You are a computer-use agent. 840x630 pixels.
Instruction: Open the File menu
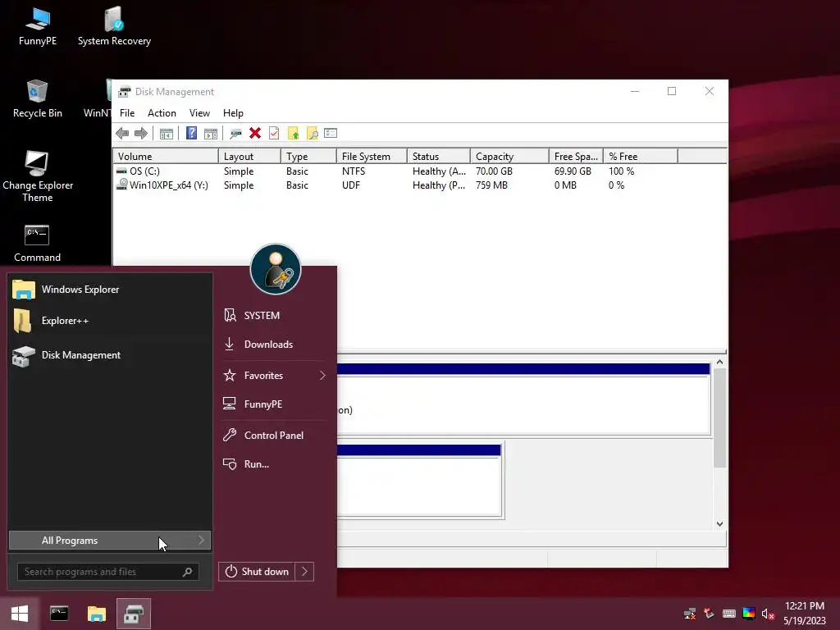[x=127, y=113]
